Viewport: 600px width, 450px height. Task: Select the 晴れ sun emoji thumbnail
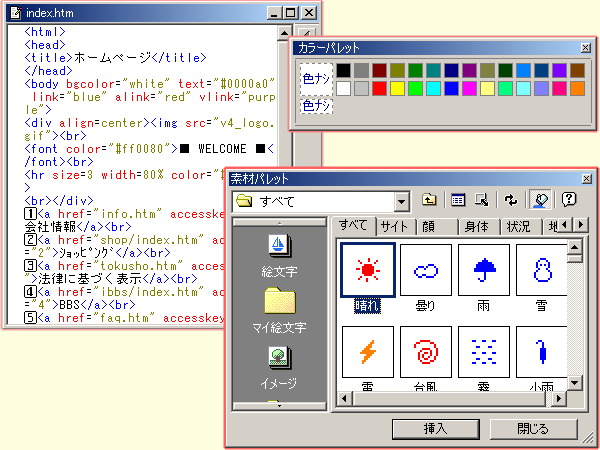pyautogui.click(x=367, y=270)
